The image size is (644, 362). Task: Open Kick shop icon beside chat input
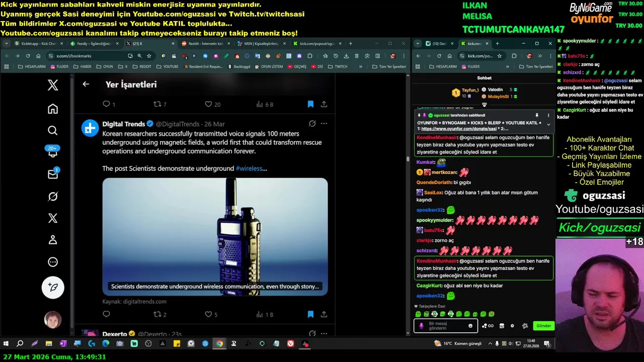[x=502, y=326]
